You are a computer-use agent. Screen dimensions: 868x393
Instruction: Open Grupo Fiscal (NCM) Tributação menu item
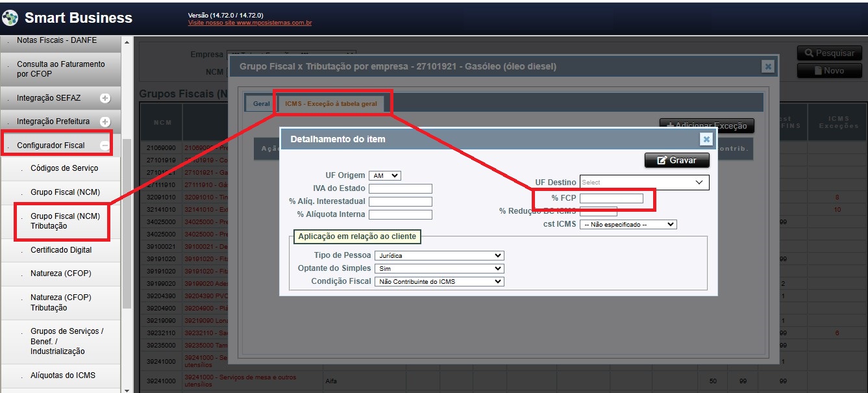(65, 221)
